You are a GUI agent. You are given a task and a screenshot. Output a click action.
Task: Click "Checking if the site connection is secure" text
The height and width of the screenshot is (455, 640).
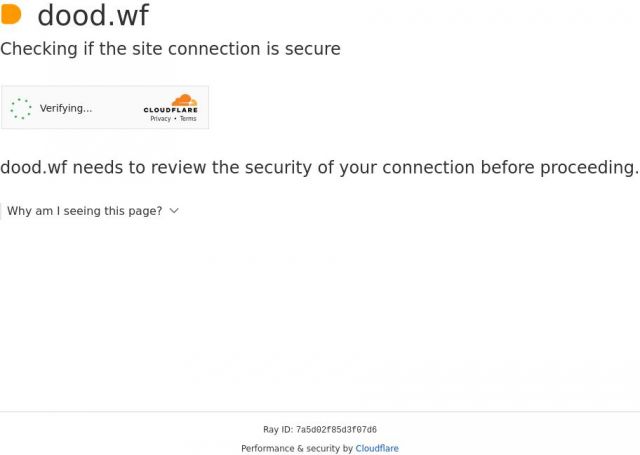(170, 49)
